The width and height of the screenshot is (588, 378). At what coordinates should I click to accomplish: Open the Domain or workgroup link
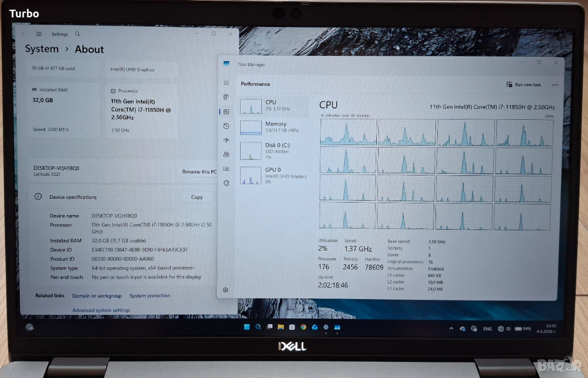[97, 296]
